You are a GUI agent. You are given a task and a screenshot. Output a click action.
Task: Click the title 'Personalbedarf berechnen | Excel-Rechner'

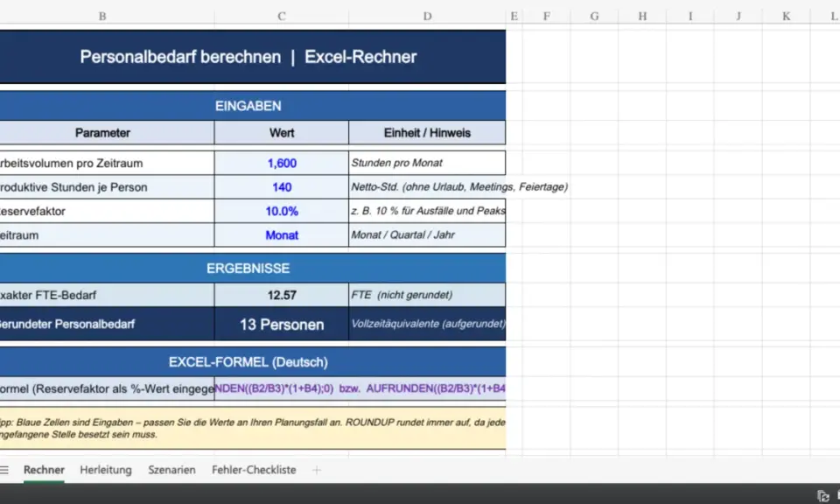point(248,57)
